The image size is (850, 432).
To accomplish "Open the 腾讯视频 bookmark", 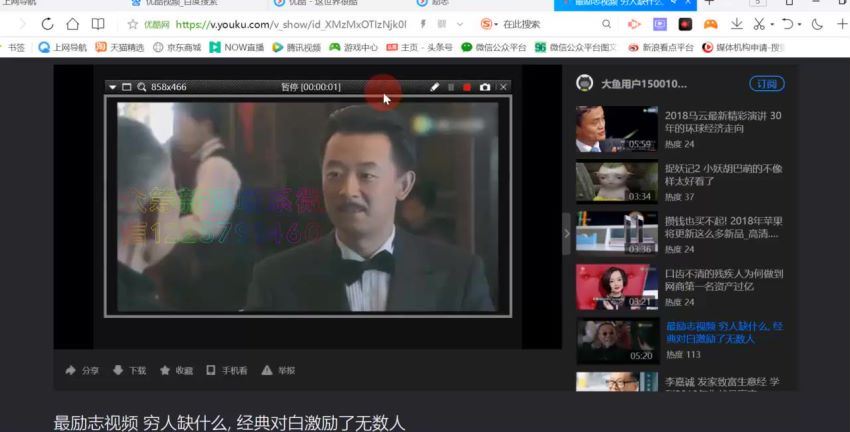I will click(297, 48).
